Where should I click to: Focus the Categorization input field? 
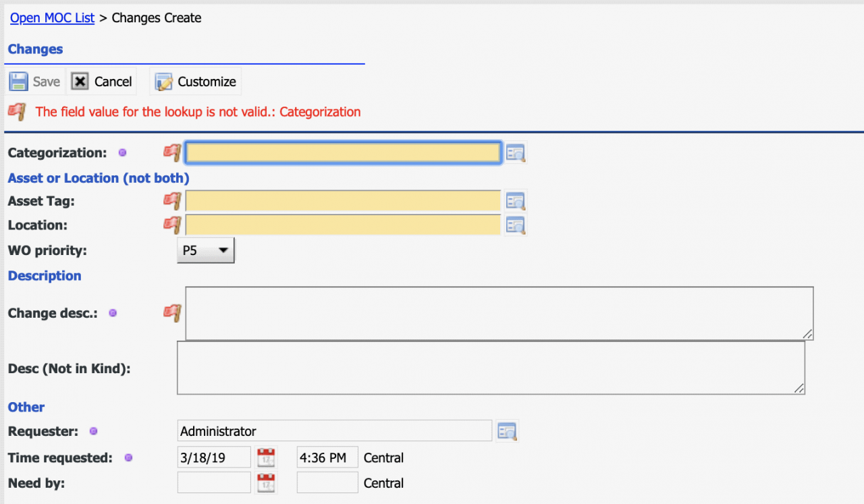pos(343,153)
